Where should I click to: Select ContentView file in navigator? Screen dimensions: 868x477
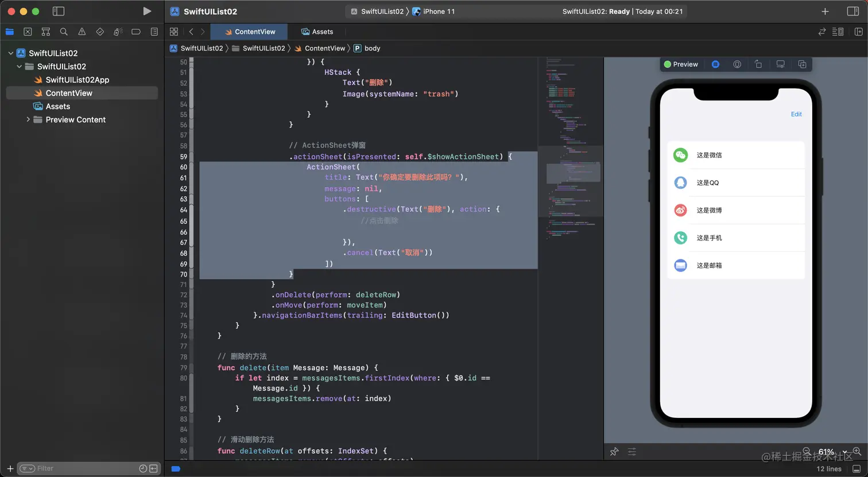(82, 93)
